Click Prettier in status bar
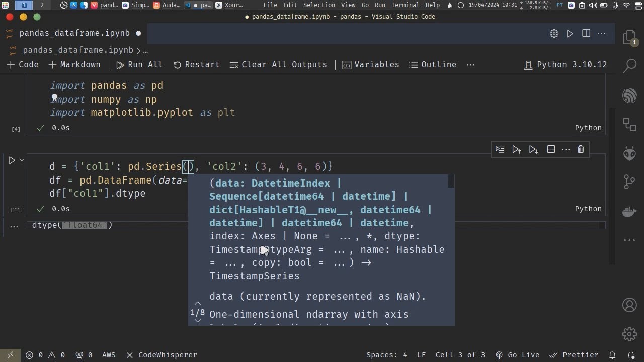This screenshot has width=644, height=362. coord(574,355)
